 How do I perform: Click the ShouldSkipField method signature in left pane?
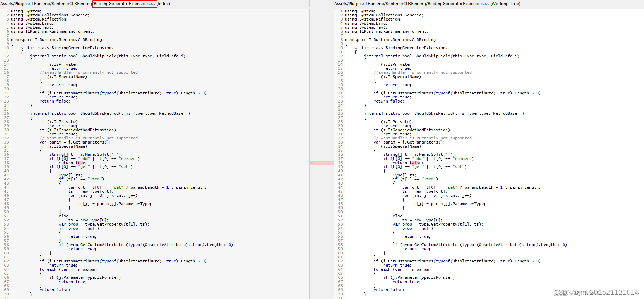click(108, 56)
